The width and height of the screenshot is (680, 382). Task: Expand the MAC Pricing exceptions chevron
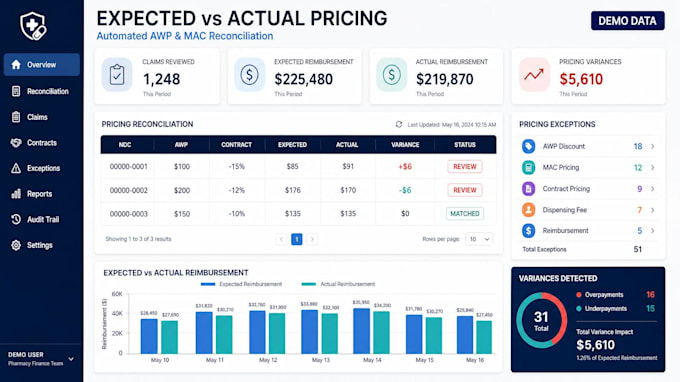coord(652,167)
